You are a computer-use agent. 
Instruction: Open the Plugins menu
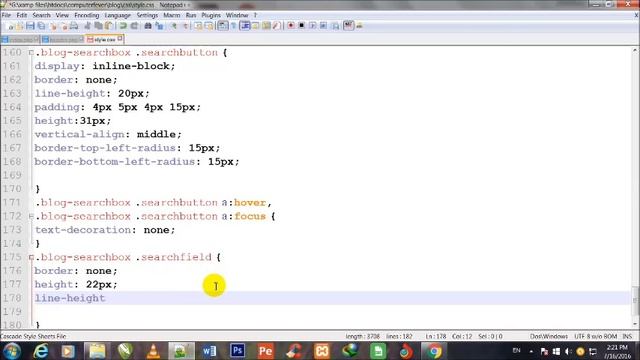211,15
